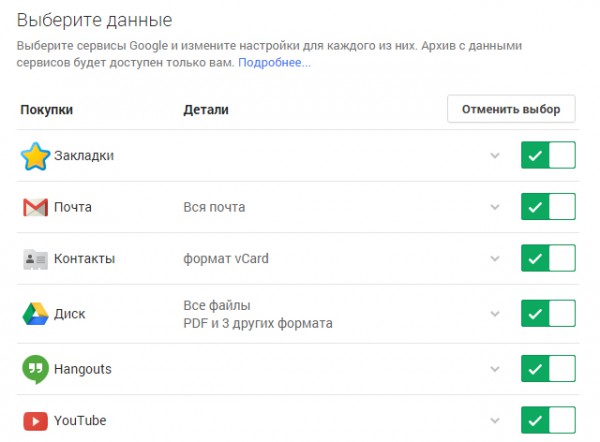Click the Bookmarks star icon
The height and width of the screenshot is (442, 600).
coord(35,156)
